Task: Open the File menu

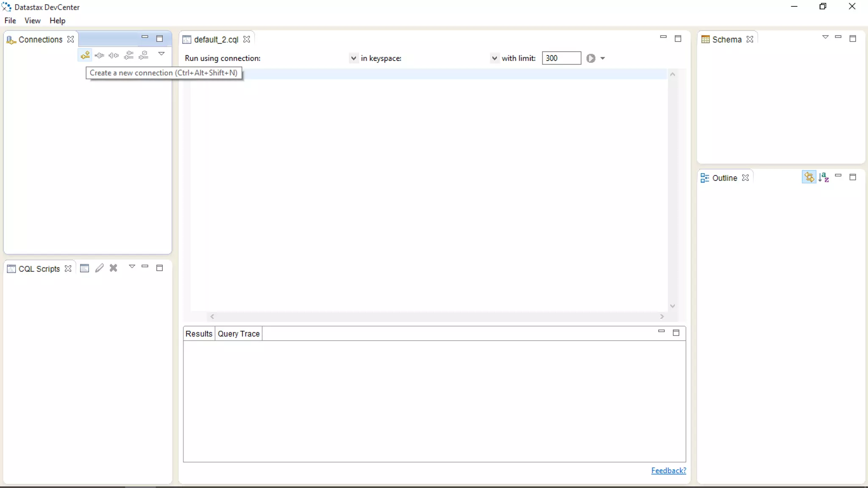Action: pos(10,21)
